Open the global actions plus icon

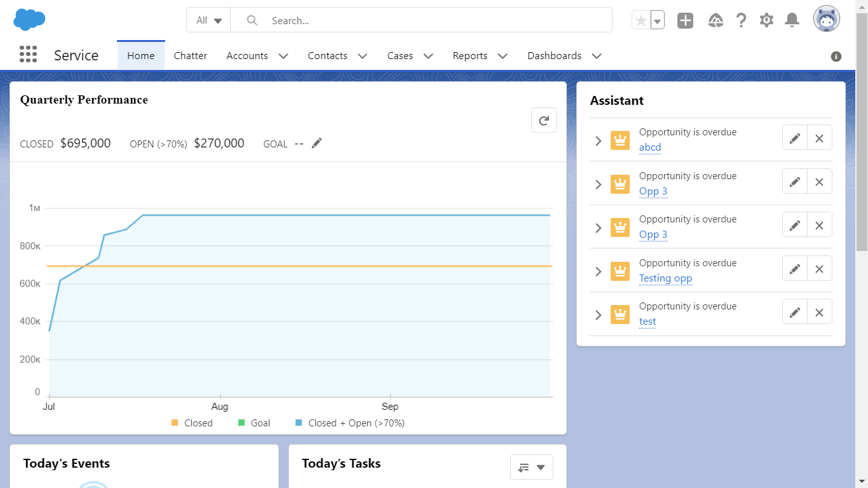[685, 20]
